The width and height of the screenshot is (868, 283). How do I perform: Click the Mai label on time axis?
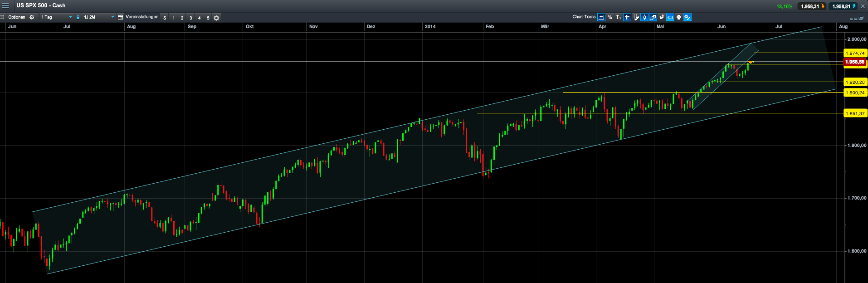(x=660, y=26)
